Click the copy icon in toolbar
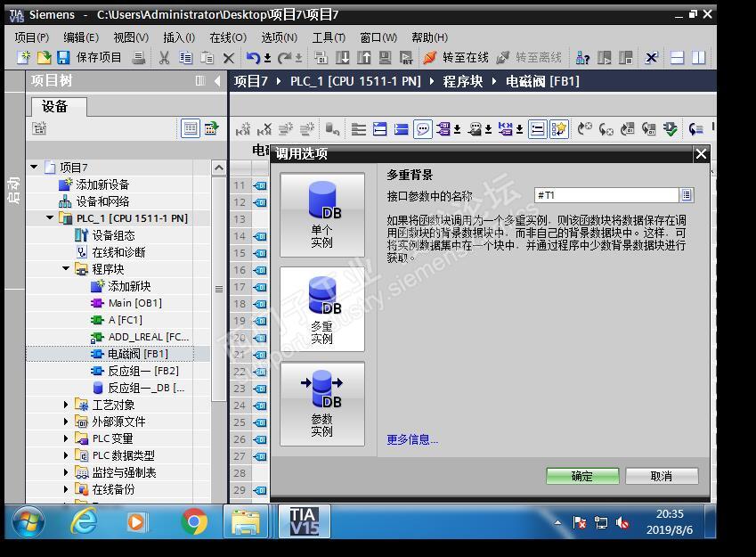 185,58
